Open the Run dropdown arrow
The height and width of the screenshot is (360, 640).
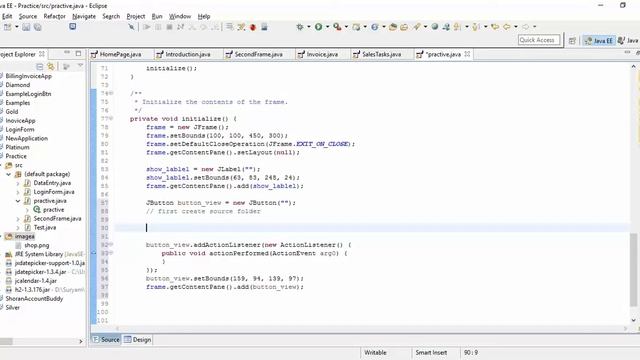[x=327, y=27]
